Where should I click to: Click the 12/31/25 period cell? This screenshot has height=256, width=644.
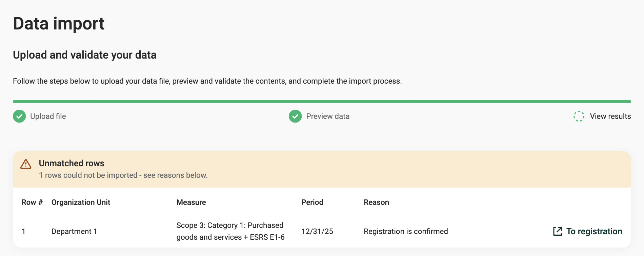(x=317, y=231)
